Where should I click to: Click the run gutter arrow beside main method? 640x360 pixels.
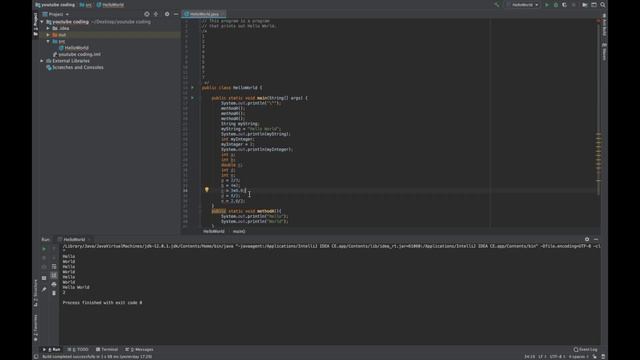coord(192,98)
